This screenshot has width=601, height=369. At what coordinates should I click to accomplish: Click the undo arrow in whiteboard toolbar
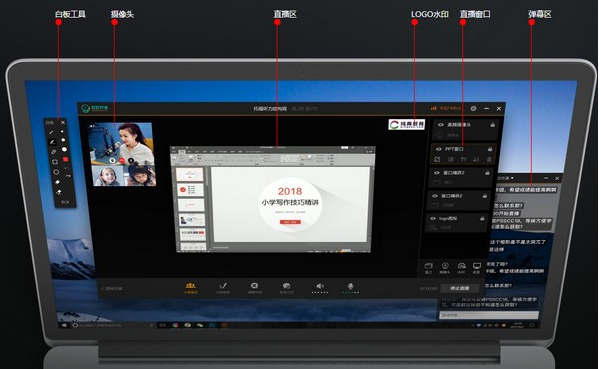click(67, 168)
